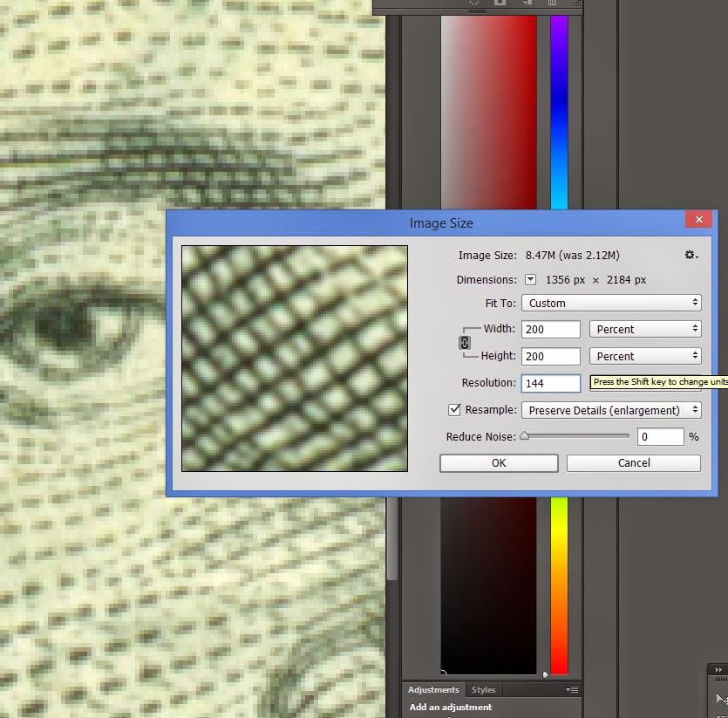Click the Resolution field showing 144
This screenshot has height=718, width=728.
click(551, 383)
